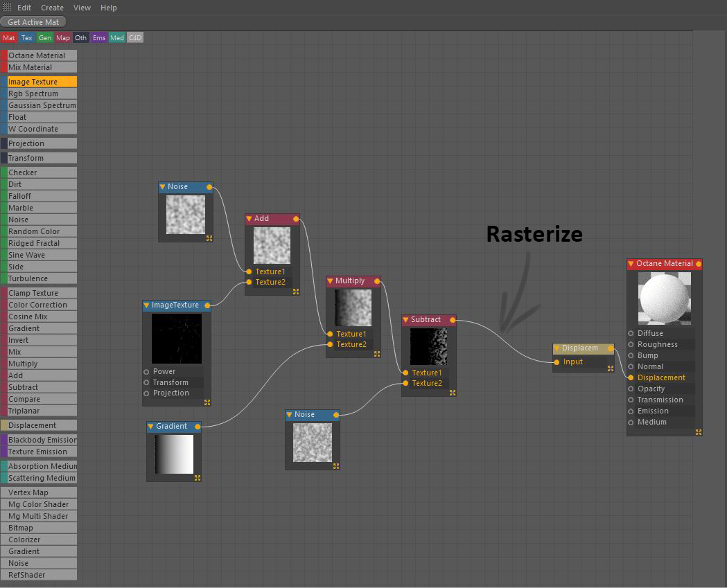Image resolution: width=727 pixels, height=588 pixels.
Task: Click output port of Octane Material node
Action: 699,264
